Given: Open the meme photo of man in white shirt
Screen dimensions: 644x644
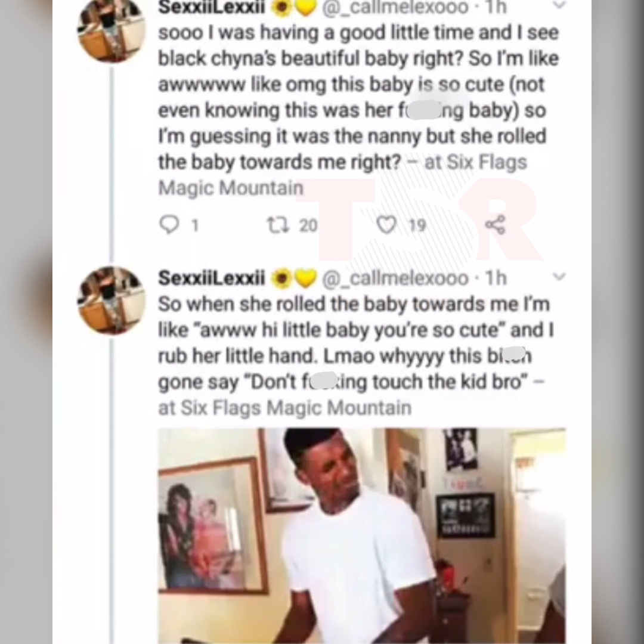Looking at the screenshot, I should coord(362,536).
